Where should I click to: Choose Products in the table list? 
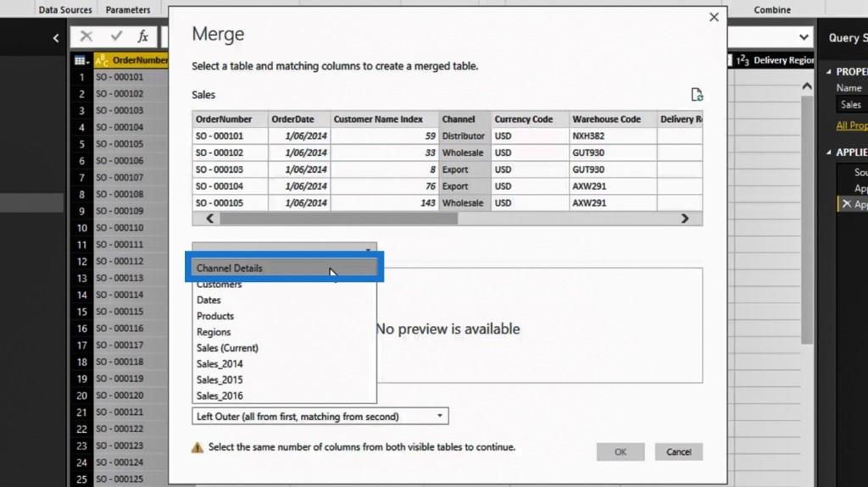point(284,316)
